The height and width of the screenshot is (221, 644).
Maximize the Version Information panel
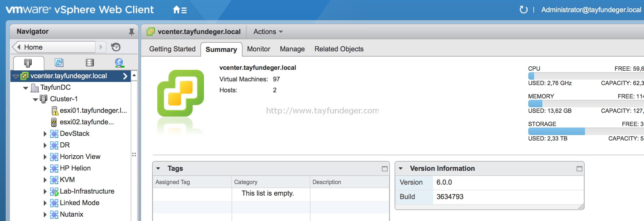(579, 169)
